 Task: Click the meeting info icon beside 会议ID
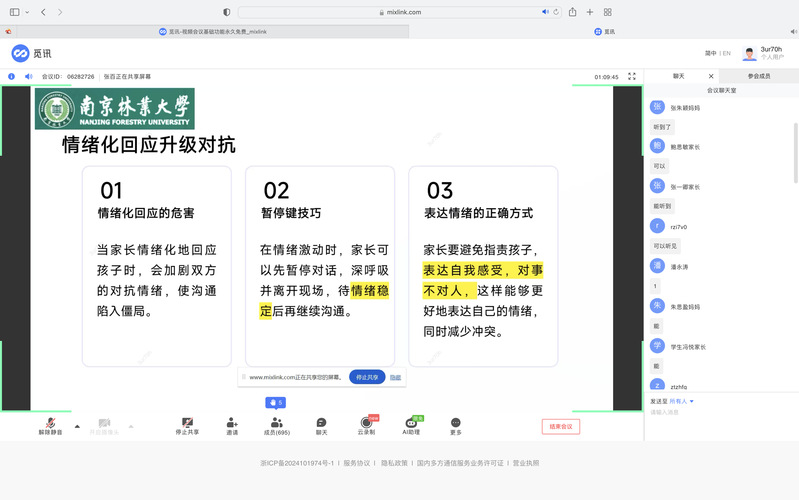click(x=12, y=76)
